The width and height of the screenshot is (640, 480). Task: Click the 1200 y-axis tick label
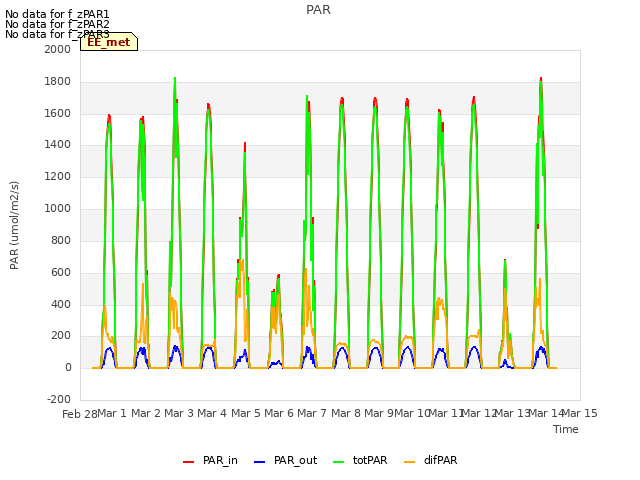[x=58, y=177]
